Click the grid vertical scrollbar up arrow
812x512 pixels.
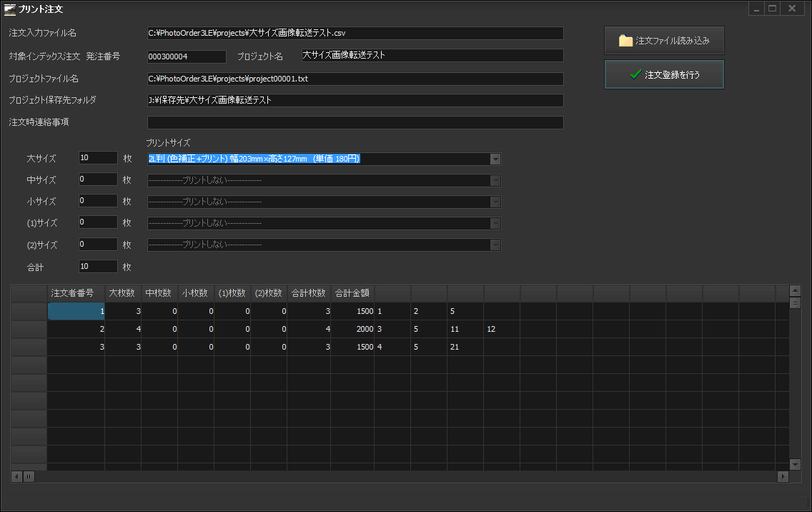(x=795, y=291)
